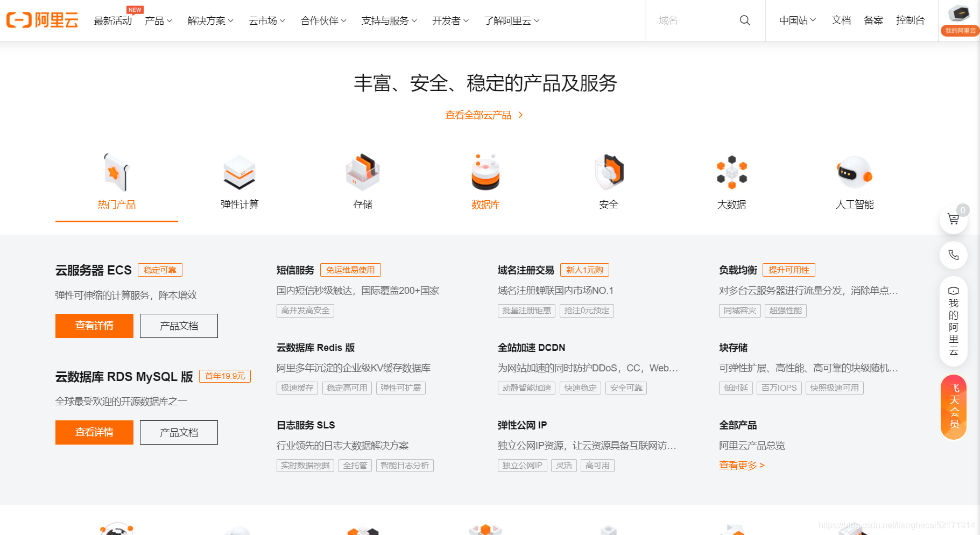
Task: Open the 备案 link in header
Action: point(873,20)
